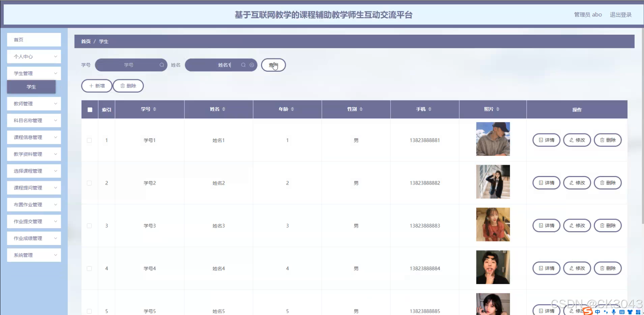Viewport: 644px width, 315px height.
Task: Open the photo thumbnail of 姓名3
Action: (493, 224)
